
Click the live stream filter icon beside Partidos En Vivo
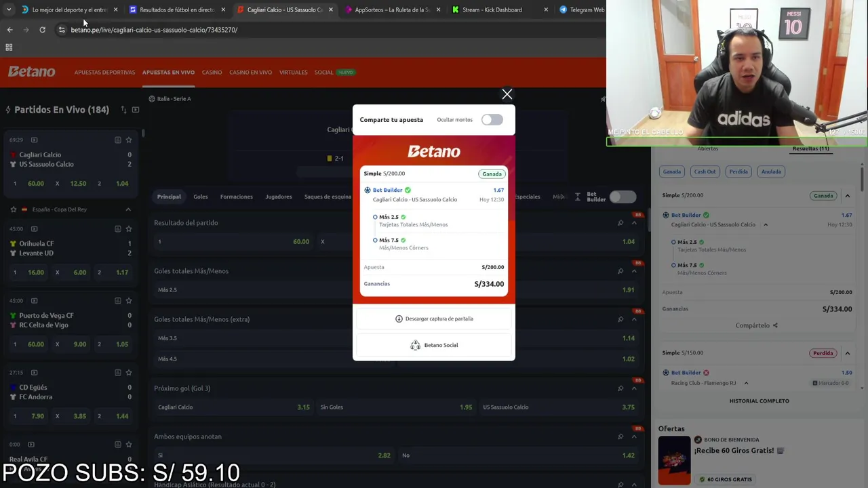[x=136, y=110]
